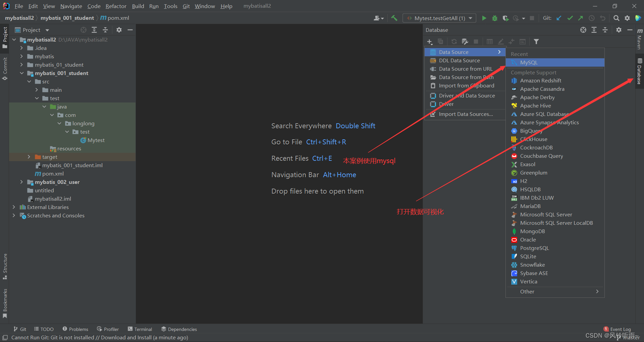Open the Problems tool window

75,329
